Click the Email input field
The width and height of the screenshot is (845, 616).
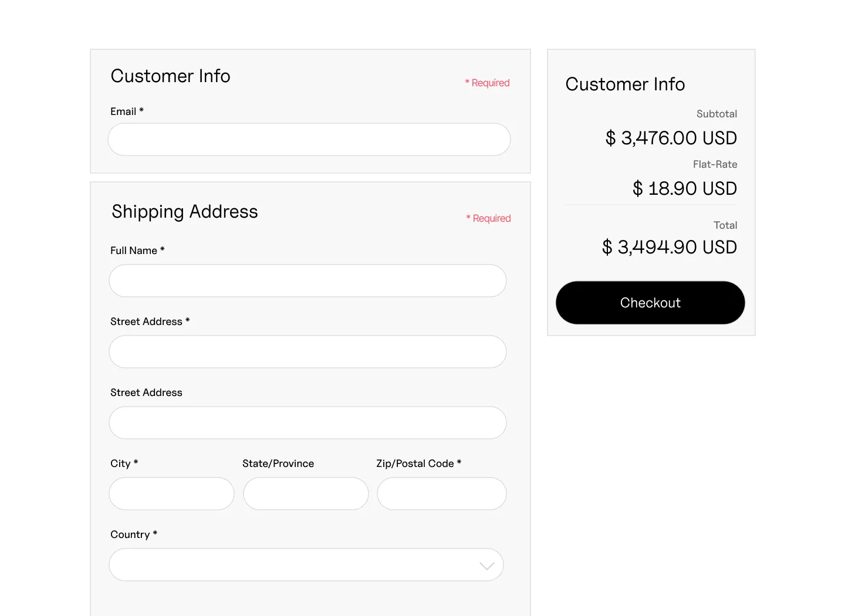pyautogui.click(x=309, y=139)
